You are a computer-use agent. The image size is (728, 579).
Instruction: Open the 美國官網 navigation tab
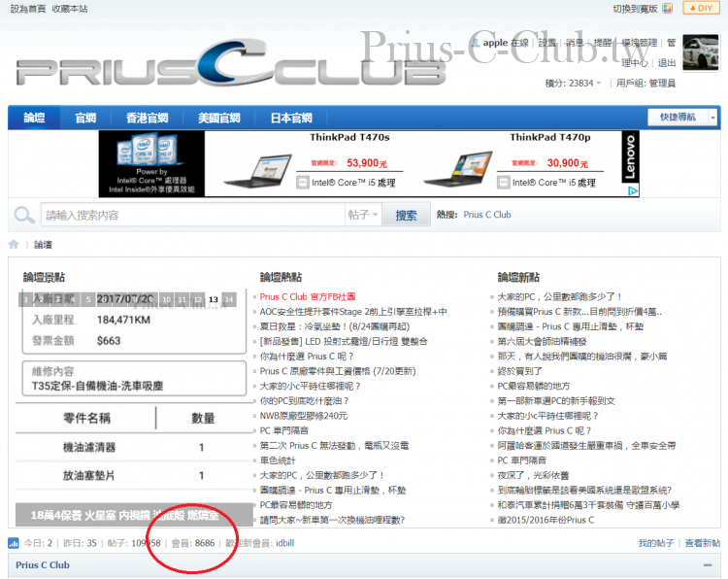(x=218, y=118)
